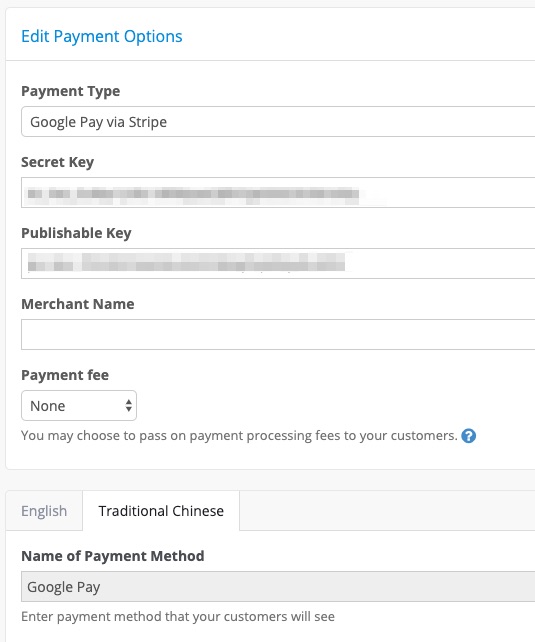535x642 pixels.
Task: Click the blue help question mark icon
Action: [468, 436]
